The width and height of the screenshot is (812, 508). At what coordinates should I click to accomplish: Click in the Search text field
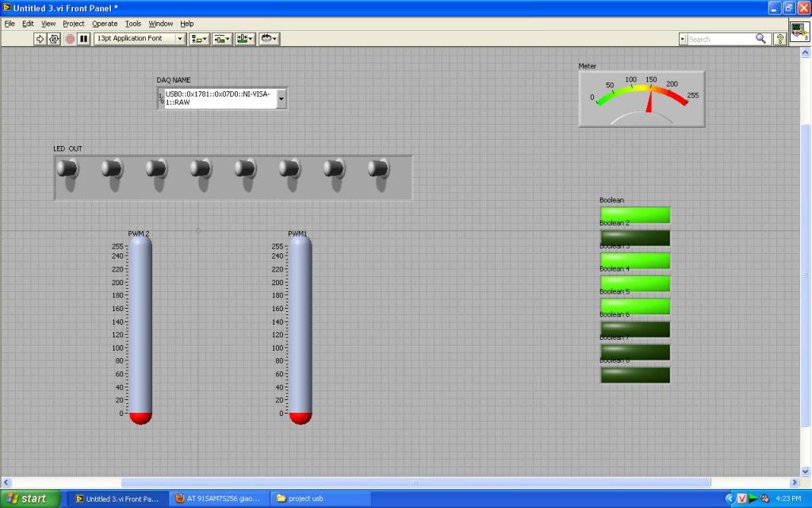pos(721,39)
